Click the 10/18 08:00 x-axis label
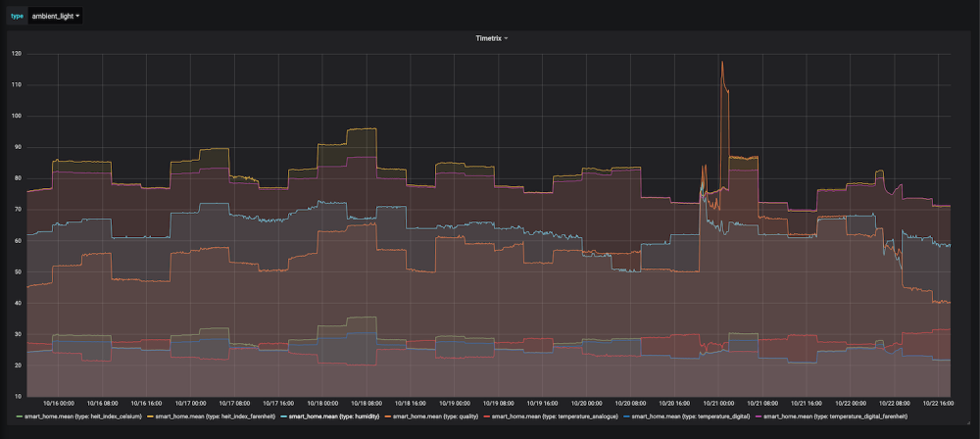This screenshot has height=439, width=980. pyautogui.click(x=363, y=404)
